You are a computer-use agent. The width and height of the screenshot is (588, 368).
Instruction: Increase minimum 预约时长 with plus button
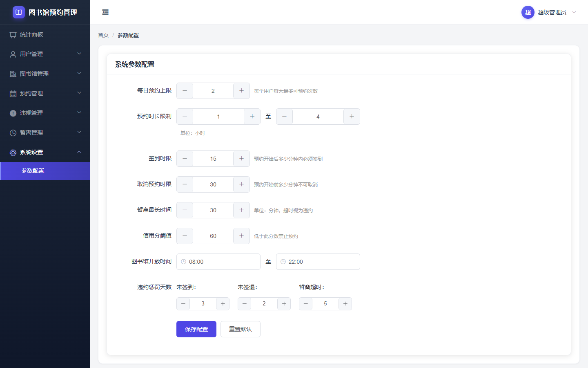[252, 117]
